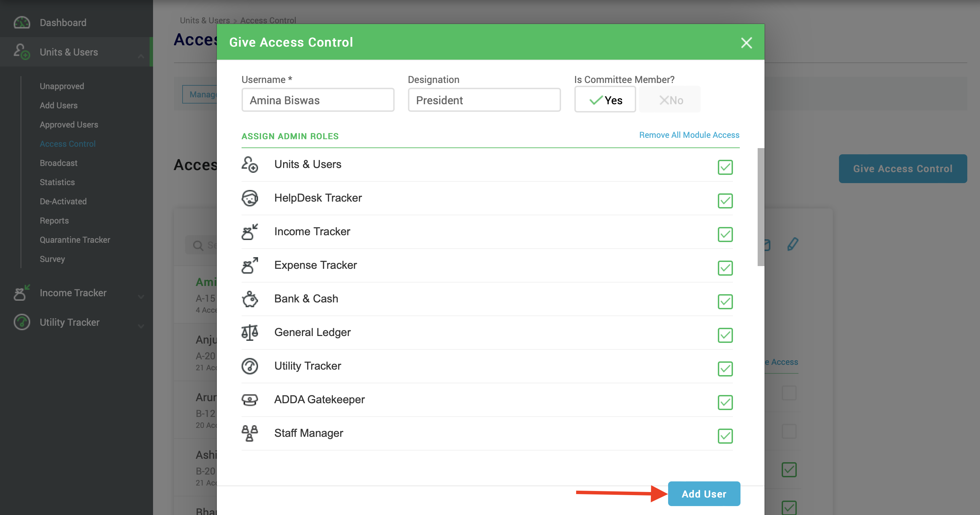Click the pencil edit icon behind the dialog

[x=793, y=244]
